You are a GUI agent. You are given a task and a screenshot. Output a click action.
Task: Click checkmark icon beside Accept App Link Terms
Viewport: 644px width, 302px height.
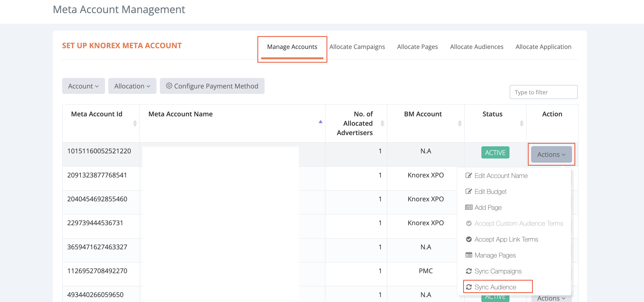point(469,239)
